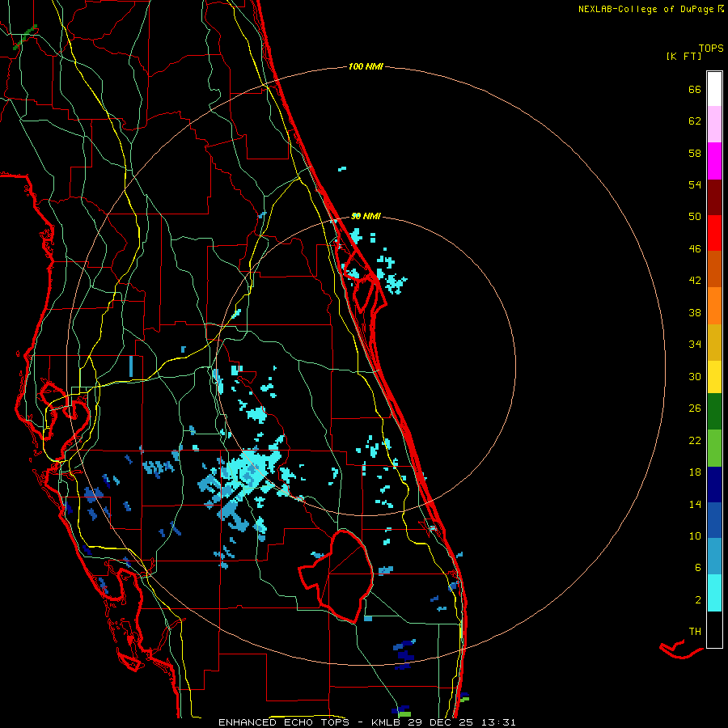Click the magenta legend swatch
728x728 pixels.
[x=714, y=161]
